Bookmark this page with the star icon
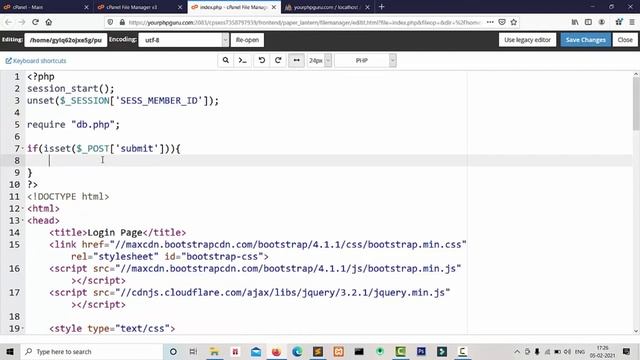 click(513, 22)
